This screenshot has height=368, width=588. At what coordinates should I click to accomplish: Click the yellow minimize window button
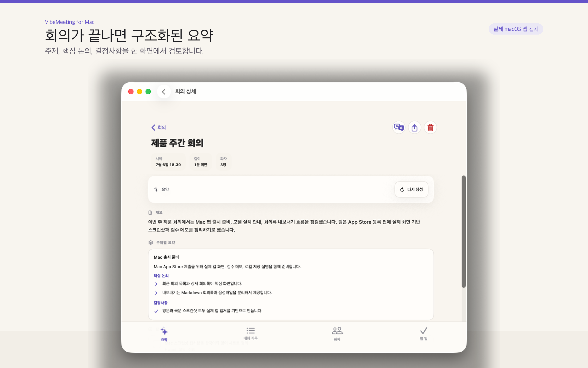coord(139,92)
